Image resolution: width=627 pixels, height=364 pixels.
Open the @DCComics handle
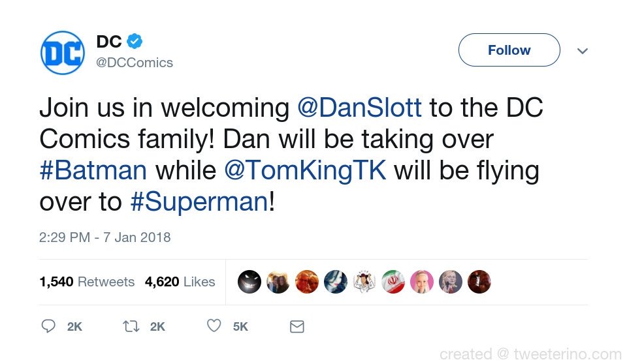pos(135,63)
